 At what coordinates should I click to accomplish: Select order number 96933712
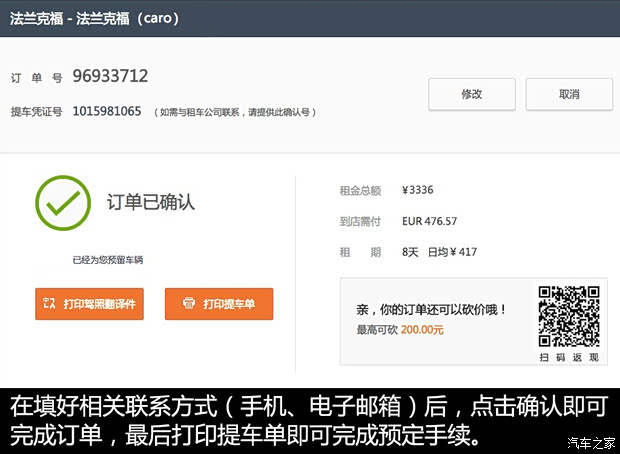click(x=110, y=76)
